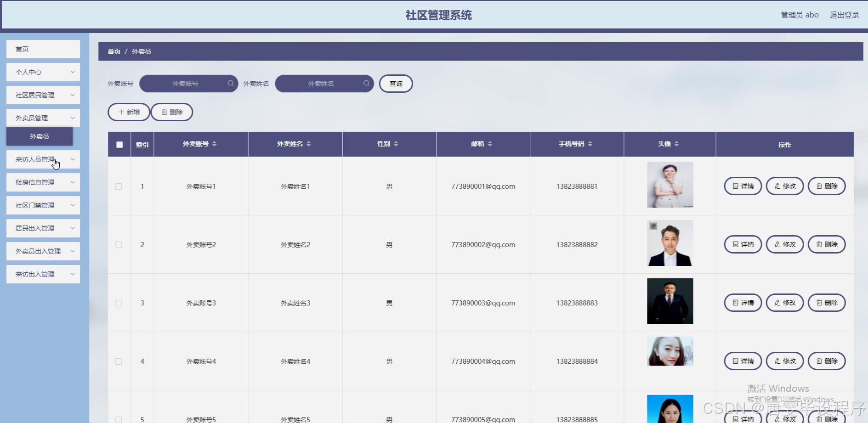Click 修改 for 外卖账号1 row
868x423 pixels.
(785, 186)
